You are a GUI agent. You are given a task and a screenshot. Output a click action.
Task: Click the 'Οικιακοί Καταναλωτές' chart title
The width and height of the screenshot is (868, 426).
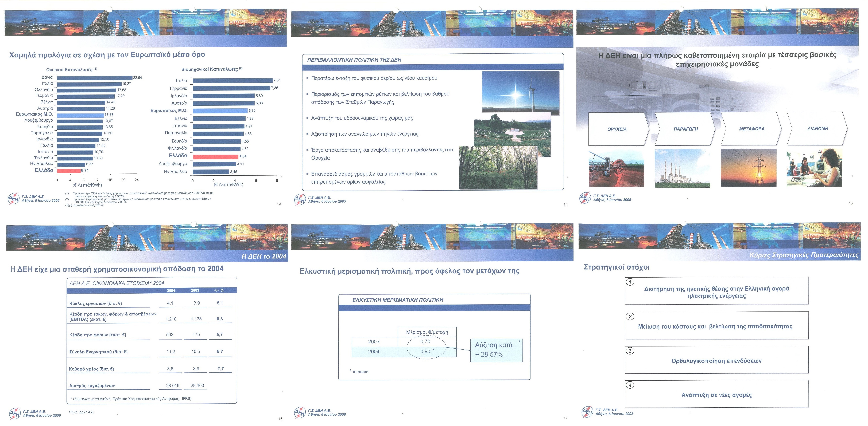tap(72, 69)
